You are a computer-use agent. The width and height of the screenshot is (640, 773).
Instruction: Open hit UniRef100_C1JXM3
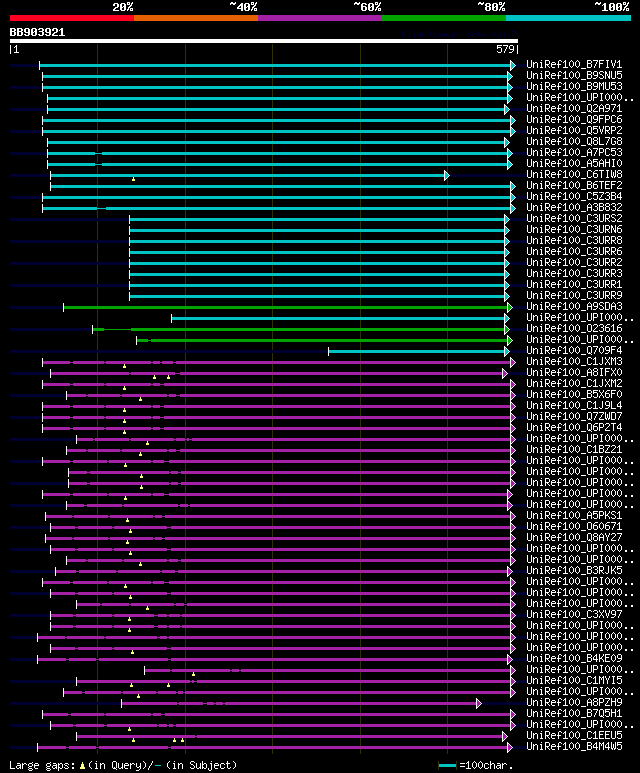pyautogui.click(x=574, y=361)
